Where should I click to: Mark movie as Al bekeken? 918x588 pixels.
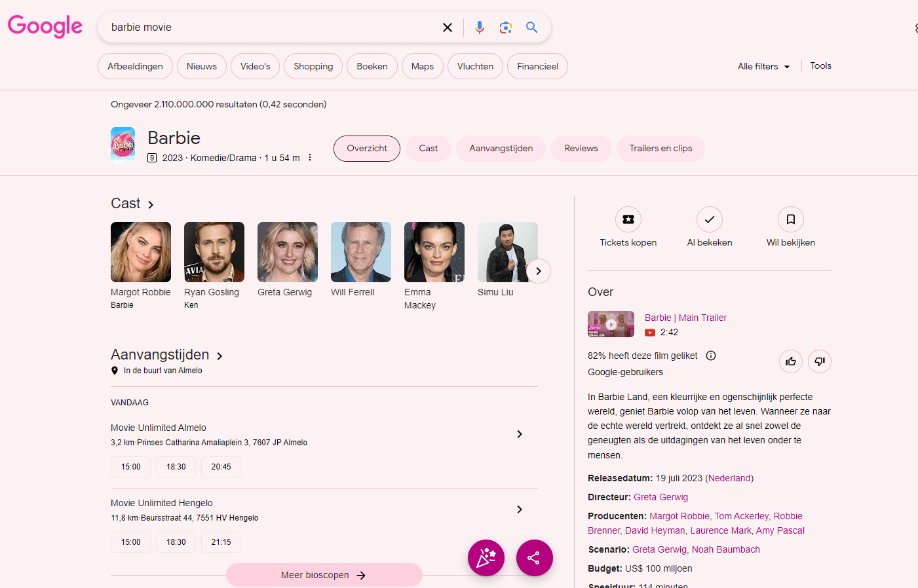click(x=710, y=219)
